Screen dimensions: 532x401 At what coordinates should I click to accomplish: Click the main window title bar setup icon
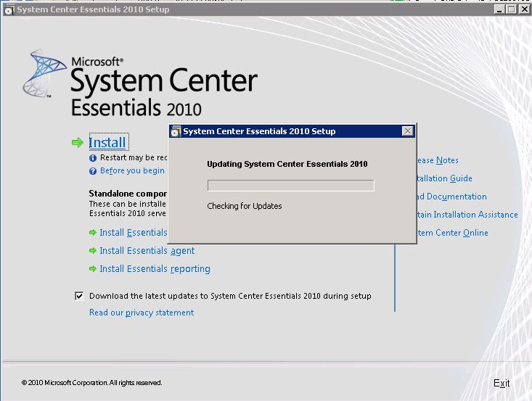(x=9, y=9)
